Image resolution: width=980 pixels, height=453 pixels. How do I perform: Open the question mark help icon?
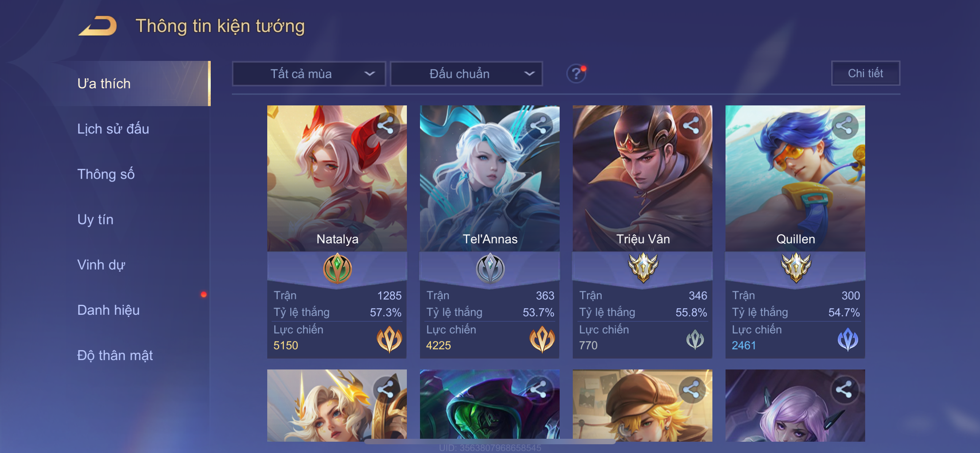click(576, 73)
